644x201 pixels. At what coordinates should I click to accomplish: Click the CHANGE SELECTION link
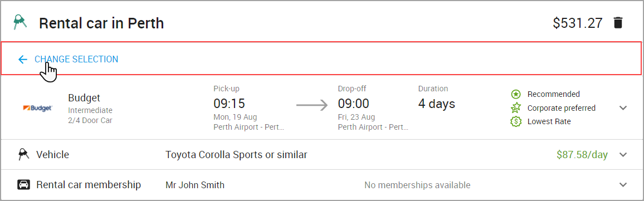pyautogui.click(x=76, y=59)
